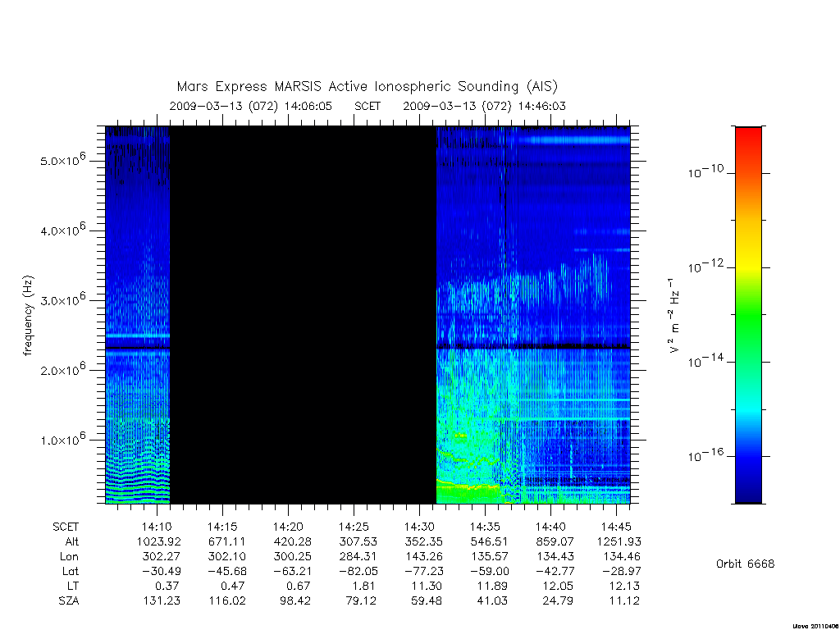Click the frequency (Hz) axis title

click(28, 316)
